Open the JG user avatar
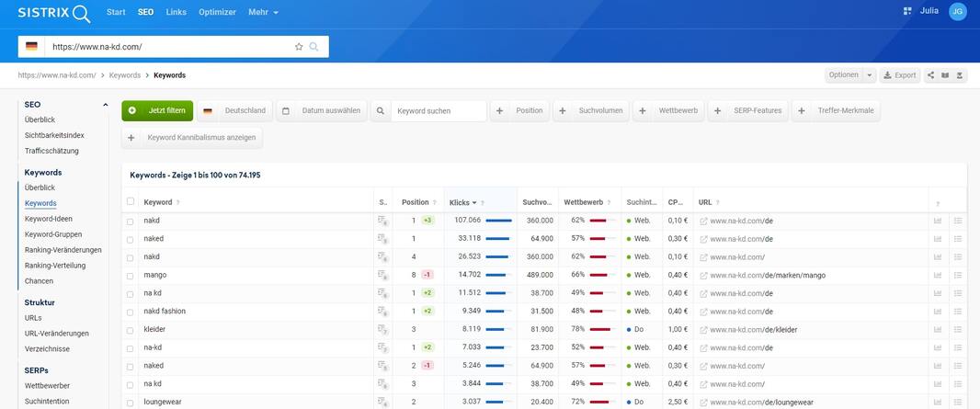Viewport: 980px width, 409px height. click(958, 11)
